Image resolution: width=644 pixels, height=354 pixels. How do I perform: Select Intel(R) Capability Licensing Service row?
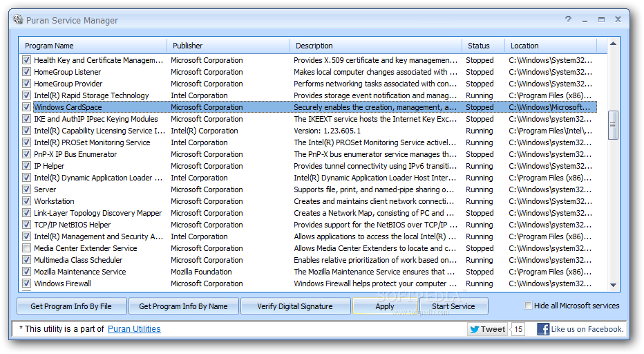tap(308, 131)
